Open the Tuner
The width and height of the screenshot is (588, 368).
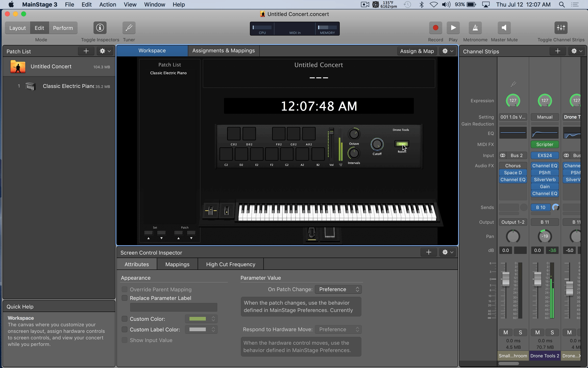pos(129,28)
